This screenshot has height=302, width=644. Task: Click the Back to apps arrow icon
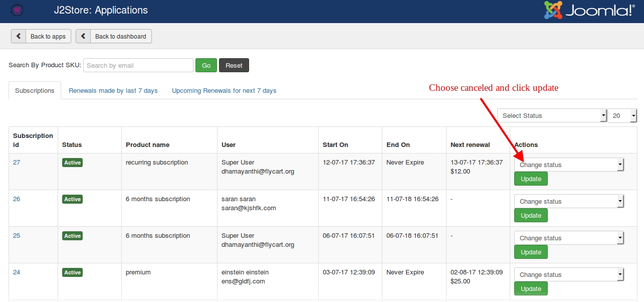point(19,36)
